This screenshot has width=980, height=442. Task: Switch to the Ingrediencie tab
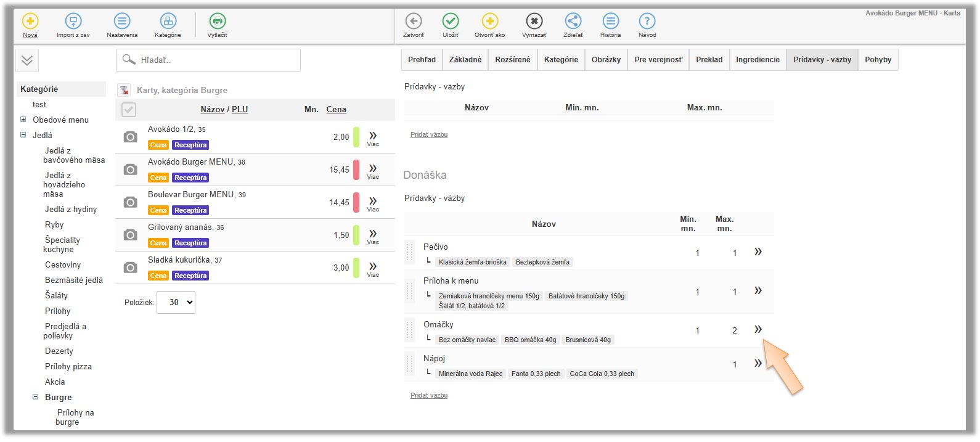tap(757, 60)
